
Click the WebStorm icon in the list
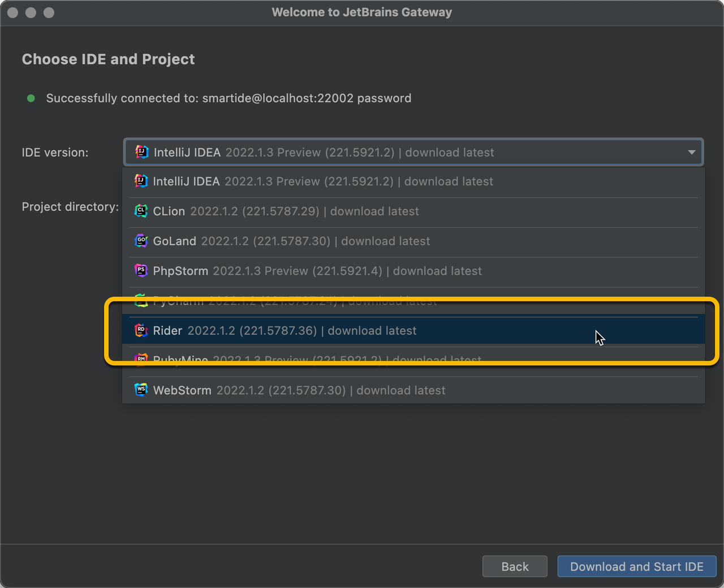[141, 390]
